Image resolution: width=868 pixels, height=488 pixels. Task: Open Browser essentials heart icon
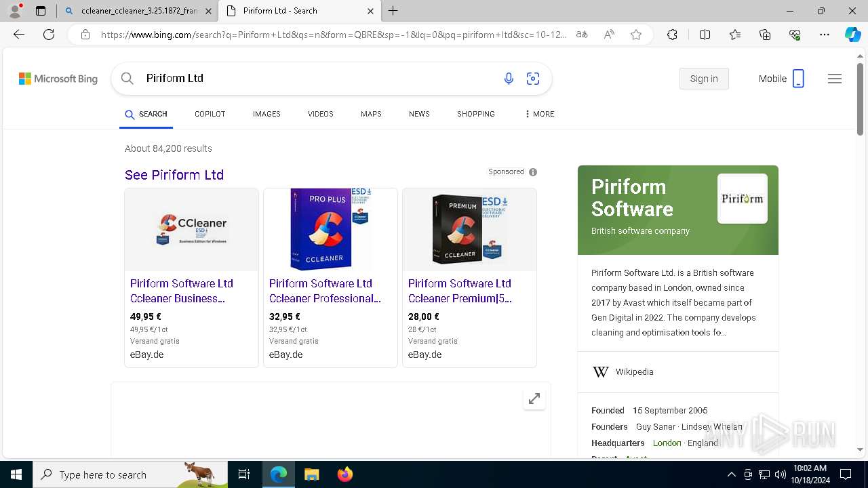[x=795, y=35]
